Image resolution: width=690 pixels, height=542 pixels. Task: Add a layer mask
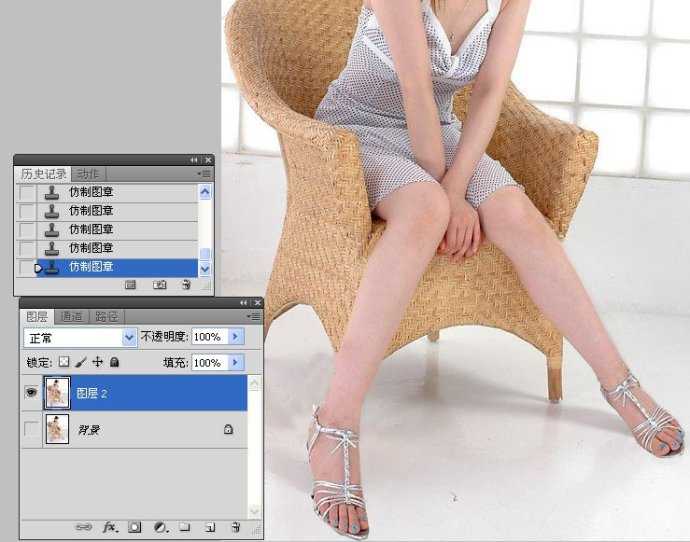point(135,527)
